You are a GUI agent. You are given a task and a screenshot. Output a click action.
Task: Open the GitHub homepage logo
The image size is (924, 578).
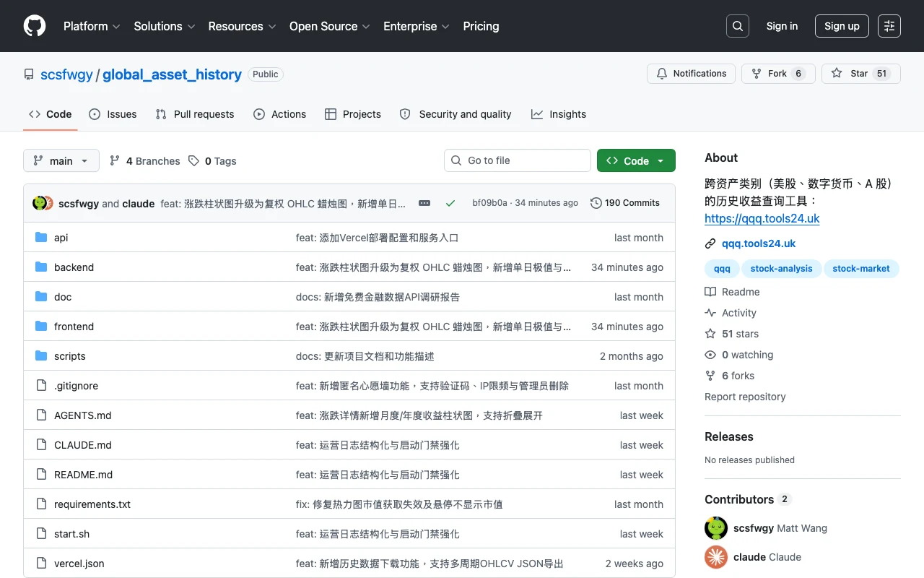click(35, 26)
